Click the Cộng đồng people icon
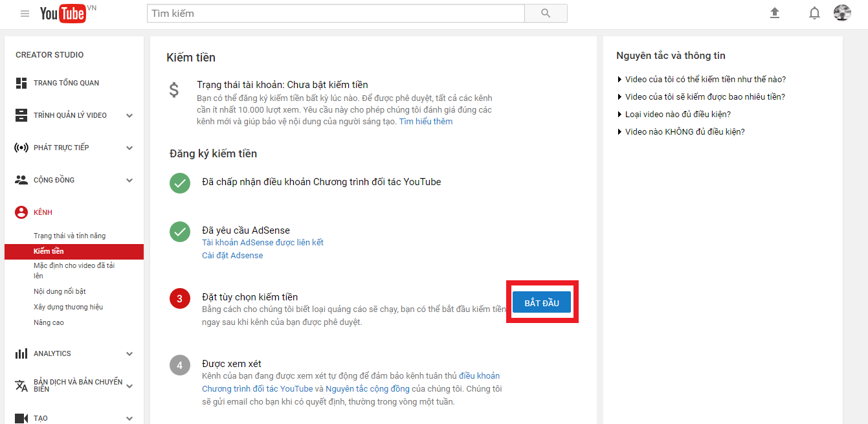Screen dimensions: 868x424 point(21,180)
